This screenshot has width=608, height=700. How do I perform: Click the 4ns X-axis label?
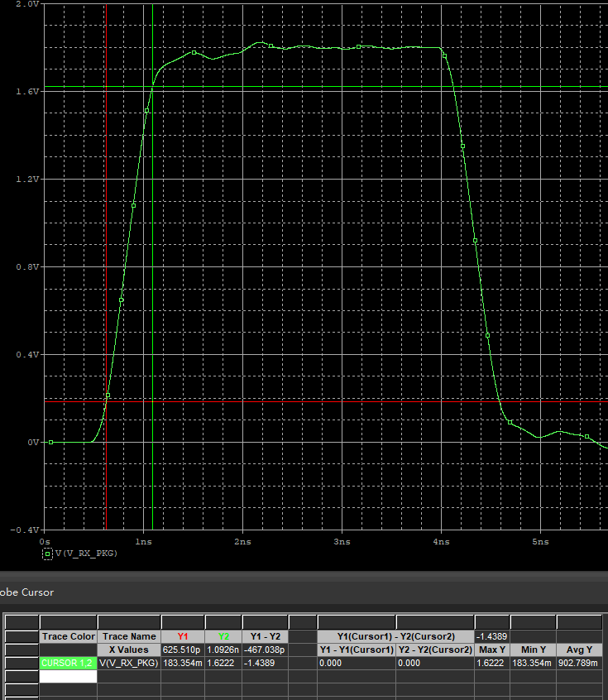(x=441, y=541)
